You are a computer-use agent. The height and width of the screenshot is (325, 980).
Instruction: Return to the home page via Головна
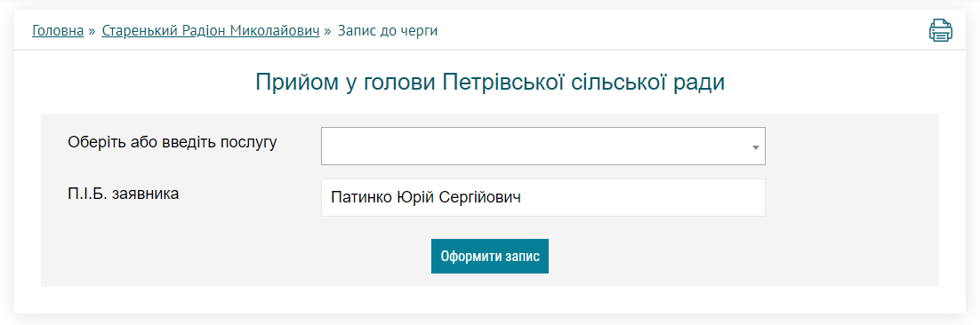pos(58,31)
